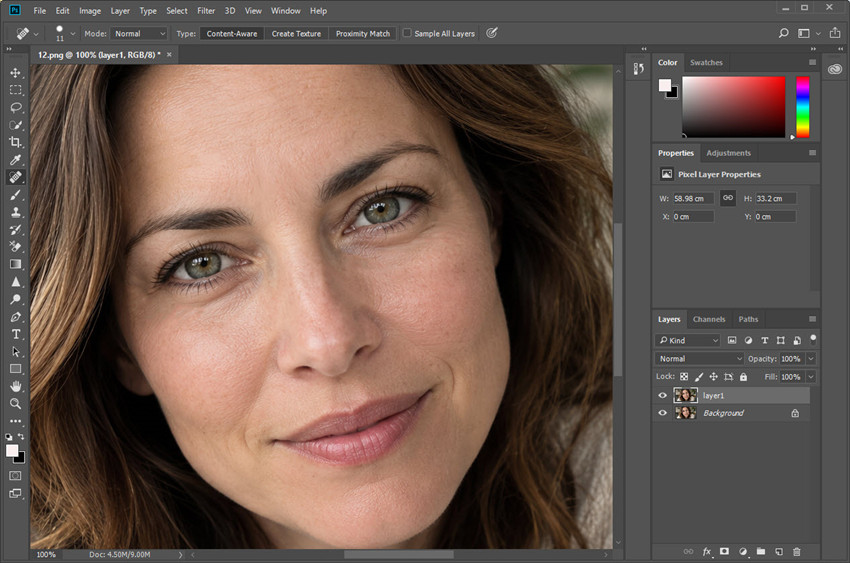Switch to the Swatches tab

click(706, 62)
